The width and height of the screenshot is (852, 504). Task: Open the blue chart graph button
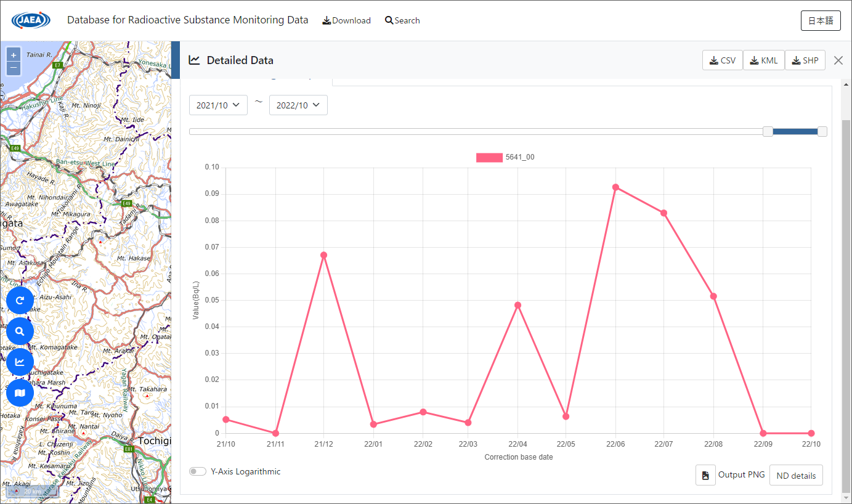coord(20,362)
